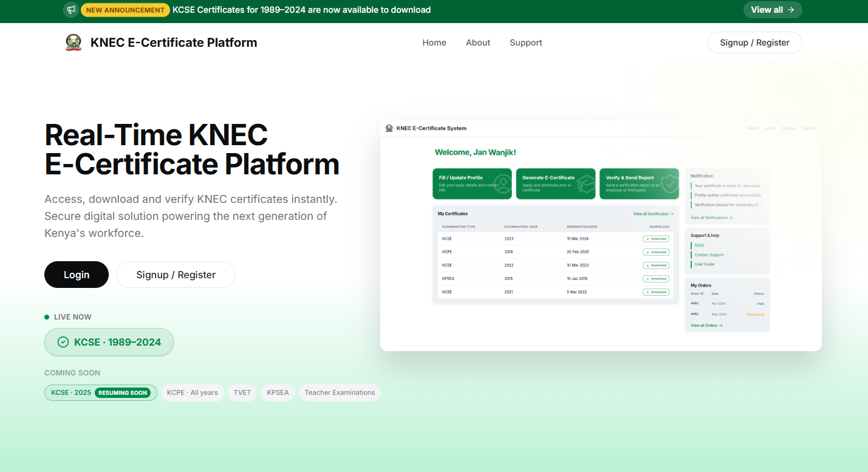
Task: Click the check-circle icon in KCSE 1989–2024 pill
Action: coord(63,342)
